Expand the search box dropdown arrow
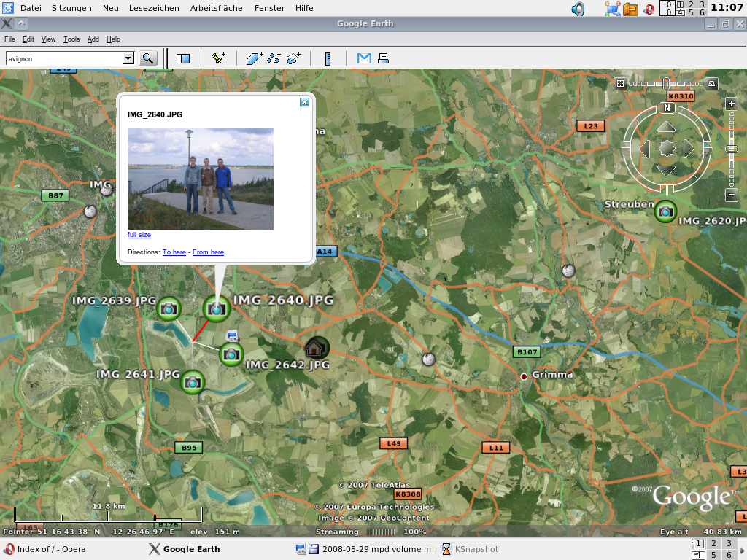The height and width of the screenshot is (560, 747). [x=128, y=58]
